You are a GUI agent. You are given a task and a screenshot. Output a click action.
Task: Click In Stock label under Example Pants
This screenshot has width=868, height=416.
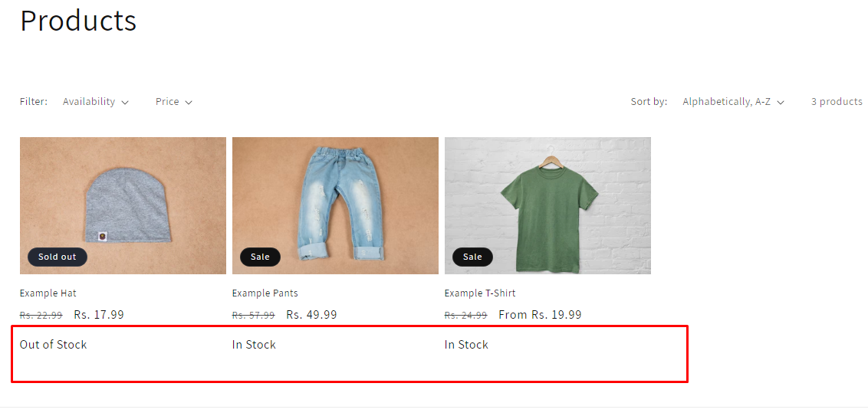[x=254, y=345]
